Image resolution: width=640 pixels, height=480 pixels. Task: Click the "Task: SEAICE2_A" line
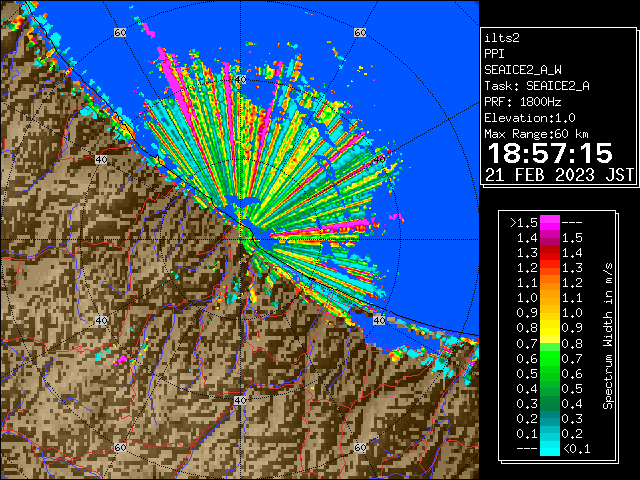537,86
